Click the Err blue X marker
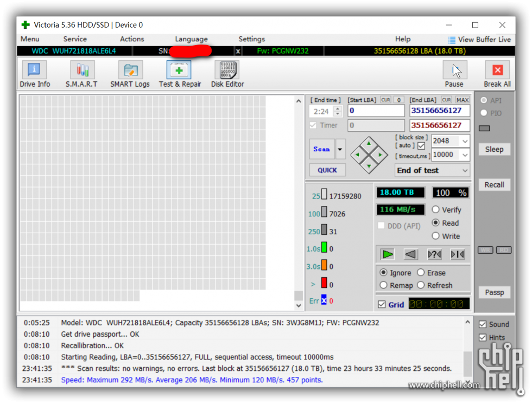 point(324,300)
